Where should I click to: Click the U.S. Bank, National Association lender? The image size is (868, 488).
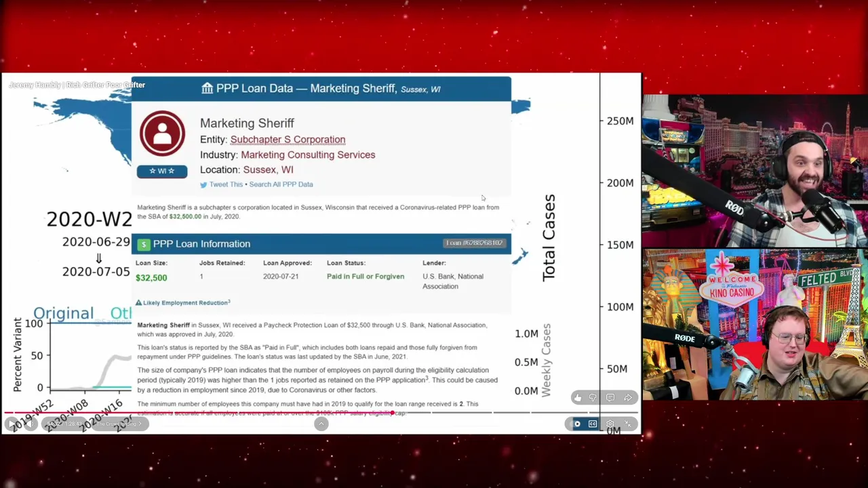pos(453,281)
